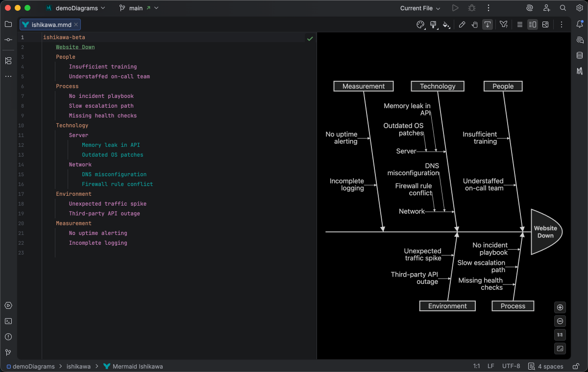Screen dimensions: 588x372
Task: Zoom out on the diagram preview
Action: [x=560, y=321]
